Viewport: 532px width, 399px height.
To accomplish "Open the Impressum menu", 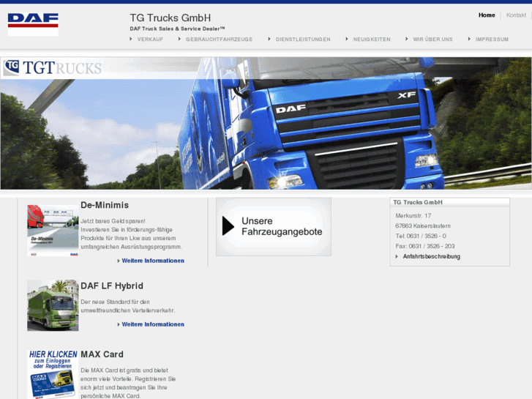I will (492, 40).
